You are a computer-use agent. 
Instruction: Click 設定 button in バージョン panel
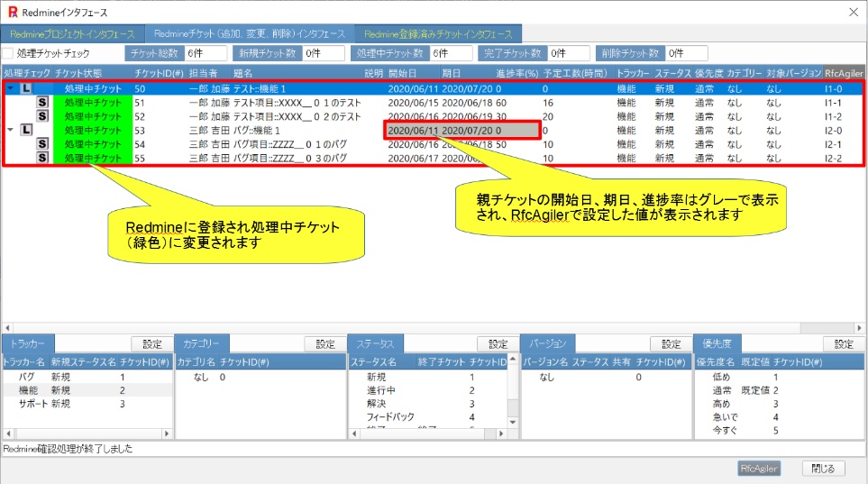671,344
